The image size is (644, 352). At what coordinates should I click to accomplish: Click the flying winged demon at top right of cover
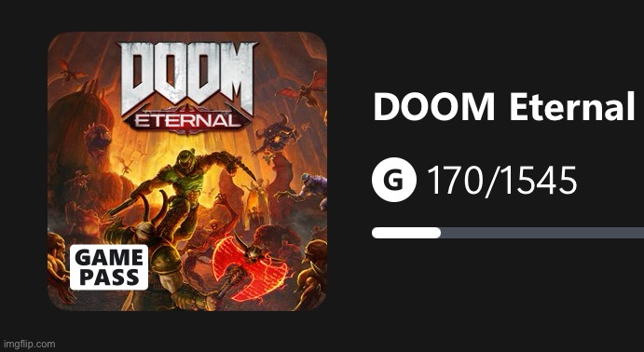coord(302,89)
